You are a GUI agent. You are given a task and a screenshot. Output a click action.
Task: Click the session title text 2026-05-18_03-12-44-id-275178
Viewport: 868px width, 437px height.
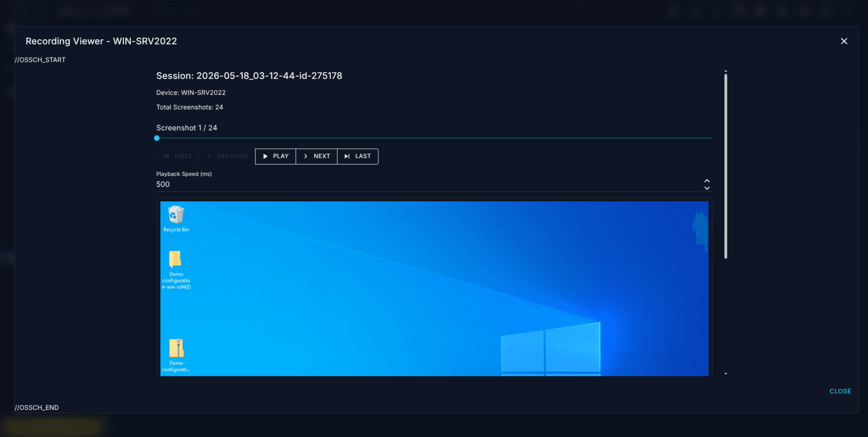tap(269, 76)
